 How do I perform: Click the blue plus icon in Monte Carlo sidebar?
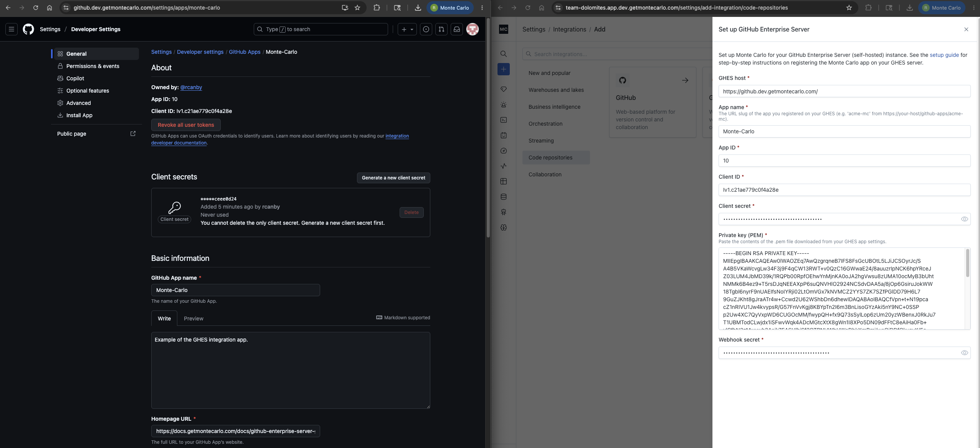[504, 69]
